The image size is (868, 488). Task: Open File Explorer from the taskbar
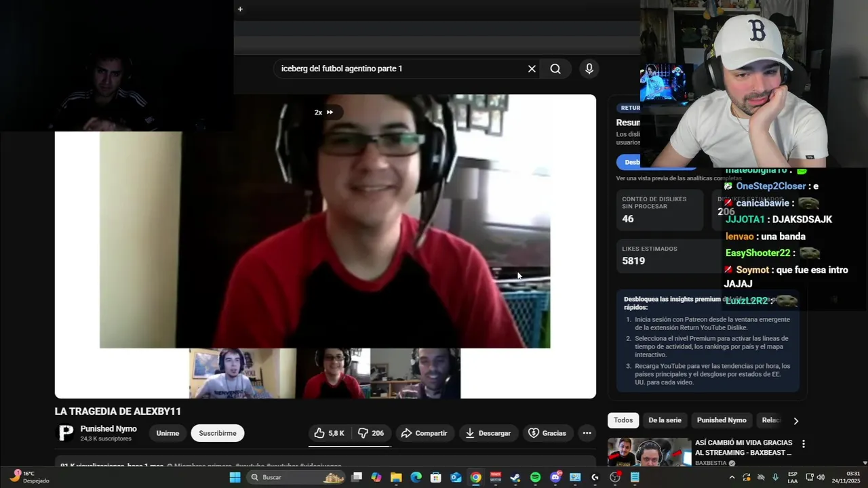tap(396, 477)
